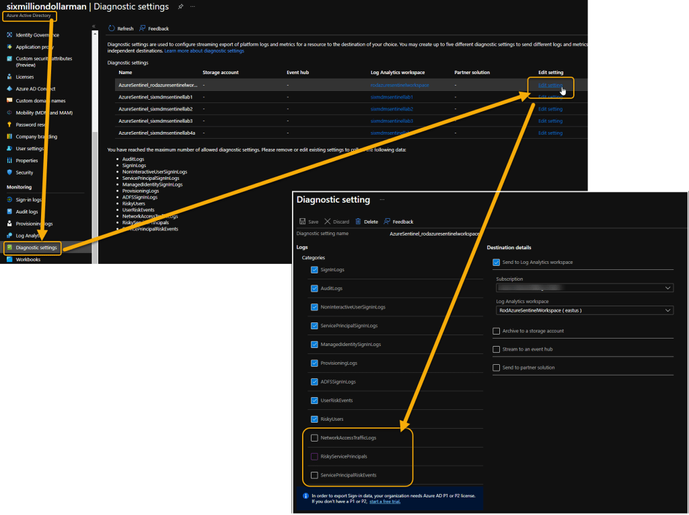Screen dimensions: 689x515
Task: Open sixmdmsentinellab2 workspace link
Action: [x=392, y=109]
